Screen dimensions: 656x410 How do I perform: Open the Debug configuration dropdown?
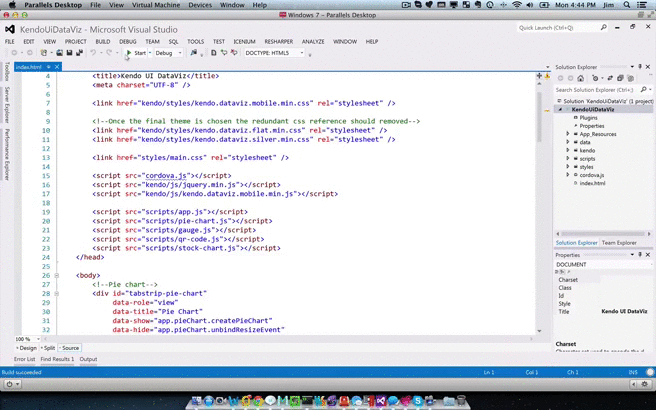(x=169, y=53)
